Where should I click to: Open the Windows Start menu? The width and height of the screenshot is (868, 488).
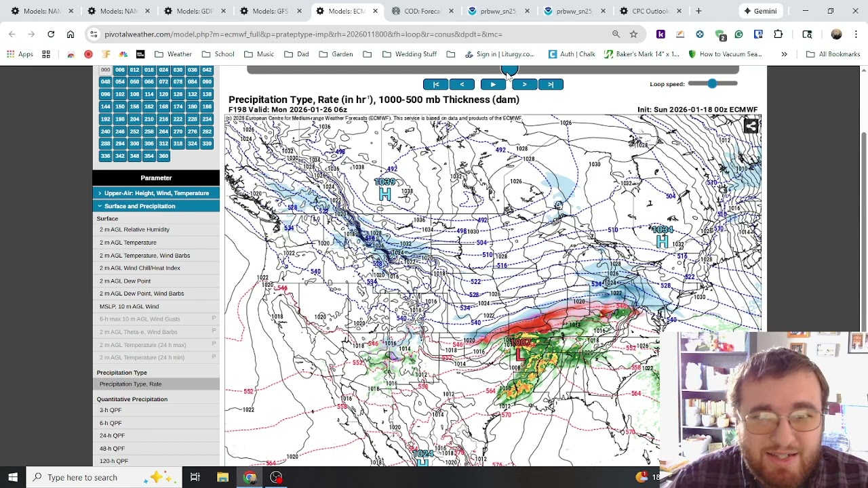(x=13, y=477)
